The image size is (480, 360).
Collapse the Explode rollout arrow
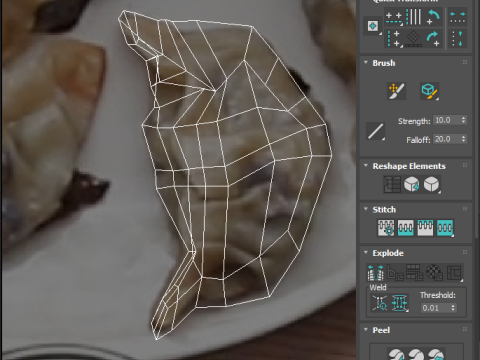366,252
